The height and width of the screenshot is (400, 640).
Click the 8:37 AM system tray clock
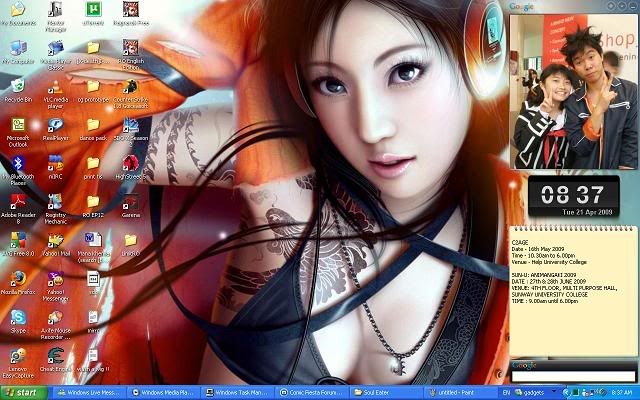622,393
